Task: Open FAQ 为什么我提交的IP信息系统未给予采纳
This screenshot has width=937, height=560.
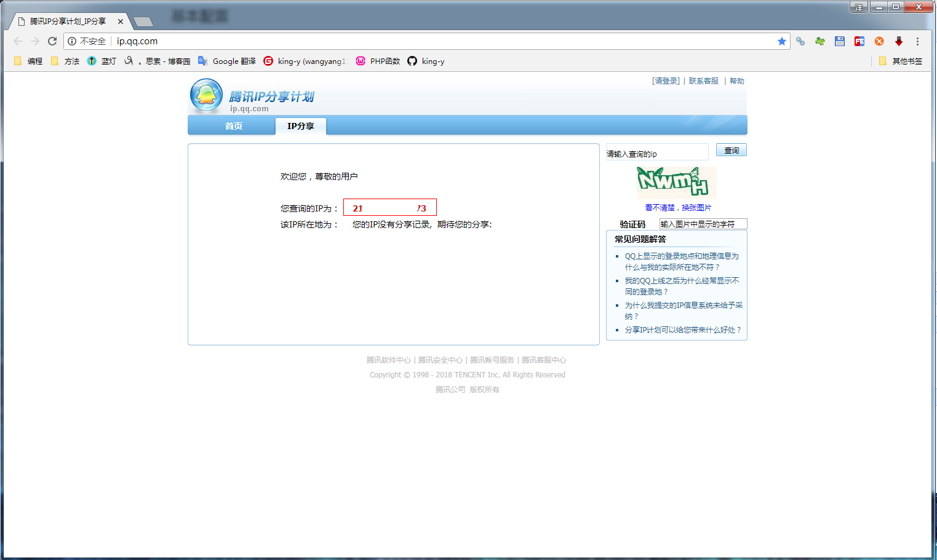Action: point(684,310)
